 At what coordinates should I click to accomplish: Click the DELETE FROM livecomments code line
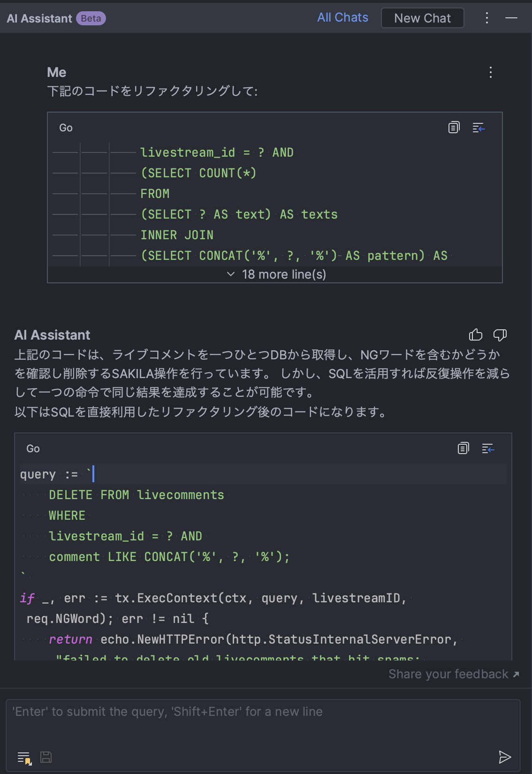[136, 495]
